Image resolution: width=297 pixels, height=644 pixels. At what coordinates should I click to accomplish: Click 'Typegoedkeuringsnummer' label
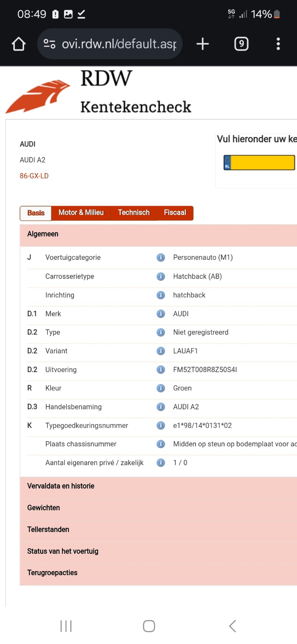click(x=87, y=425)
